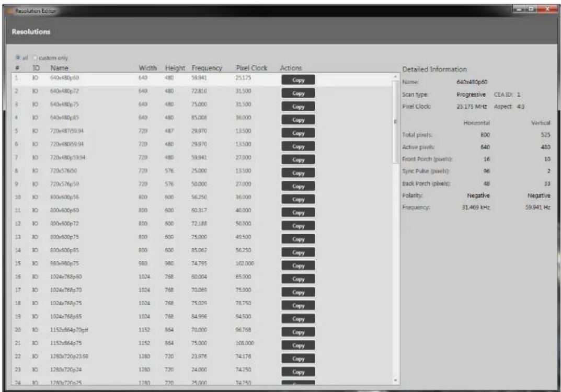Copy the 720x480p59.94 resolution

(x=298, y=159)
